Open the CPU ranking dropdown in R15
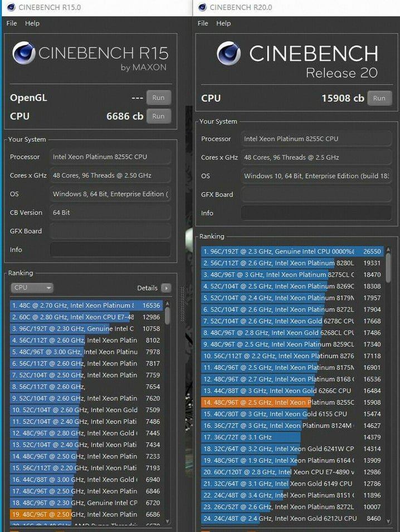400x532 pixels. pyautogui.click(x=32, y=288)
